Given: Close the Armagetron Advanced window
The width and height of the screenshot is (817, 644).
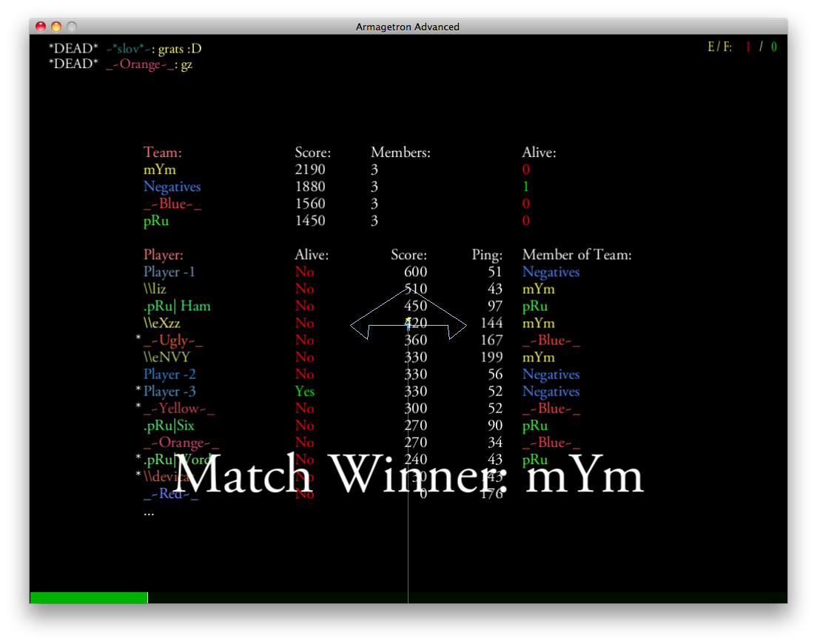Looking at the screenshot, I should [41, 27].
